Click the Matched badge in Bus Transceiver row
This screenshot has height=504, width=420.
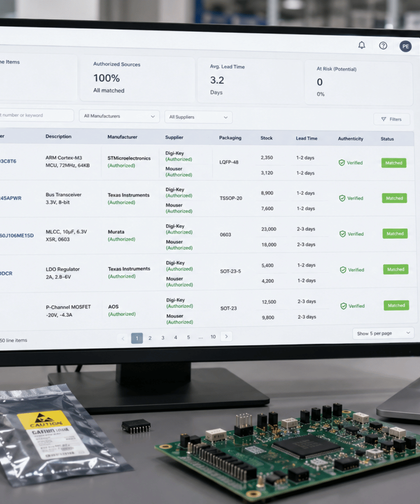pyautogui.click(x=394, y=198)
